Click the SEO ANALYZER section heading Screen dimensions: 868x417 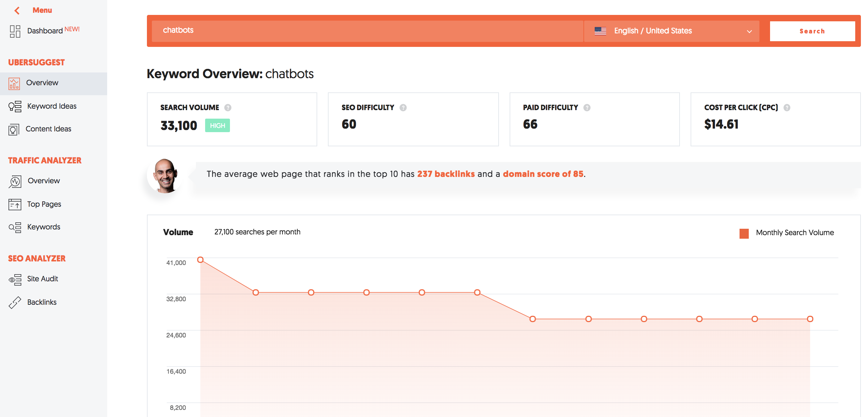click(37, 259)
